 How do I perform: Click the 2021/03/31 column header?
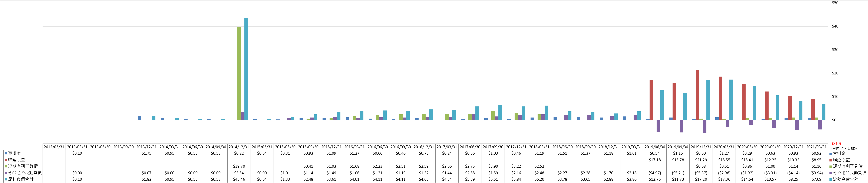[817, 147]
